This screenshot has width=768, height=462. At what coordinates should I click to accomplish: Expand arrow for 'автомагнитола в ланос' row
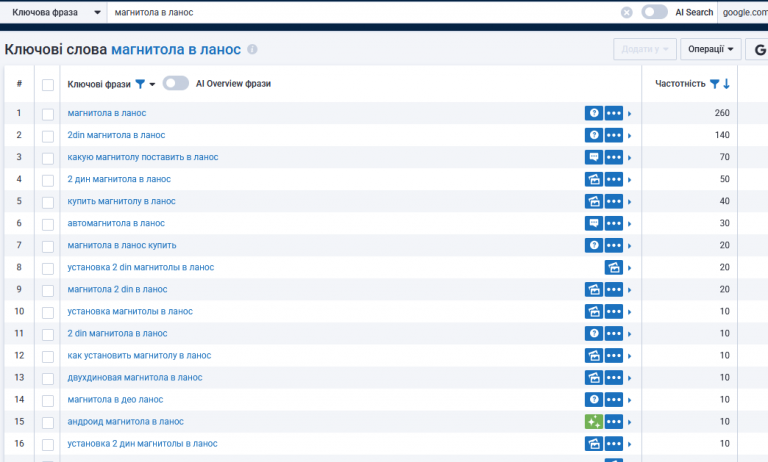click(629, 224)
